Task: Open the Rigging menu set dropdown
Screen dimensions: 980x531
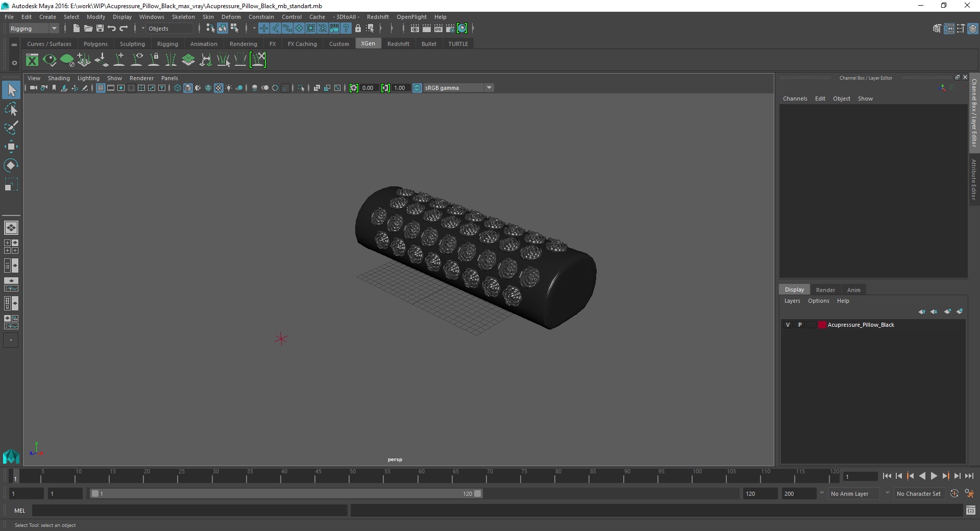Action: [x=34, y=29]
